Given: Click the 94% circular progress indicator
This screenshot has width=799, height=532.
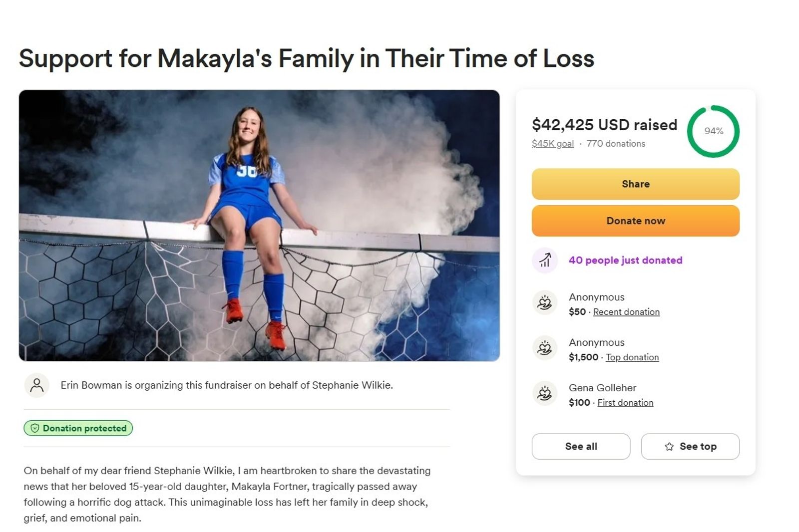Looking at the screenshot, I should [713, 131].
